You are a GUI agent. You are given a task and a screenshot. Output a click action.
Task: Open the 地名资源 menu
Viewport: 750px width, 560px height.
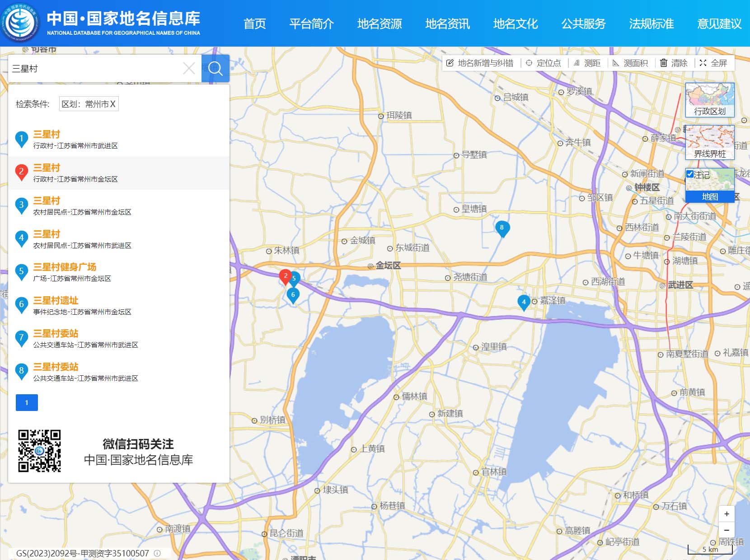(x=380, y=23)
